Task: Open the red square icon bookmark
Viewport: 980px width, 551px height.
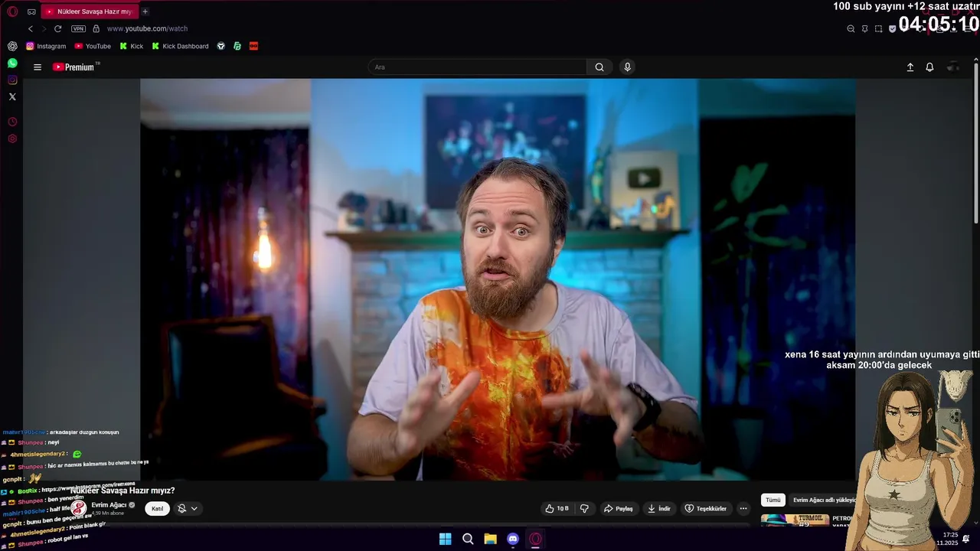Action: 253,46
